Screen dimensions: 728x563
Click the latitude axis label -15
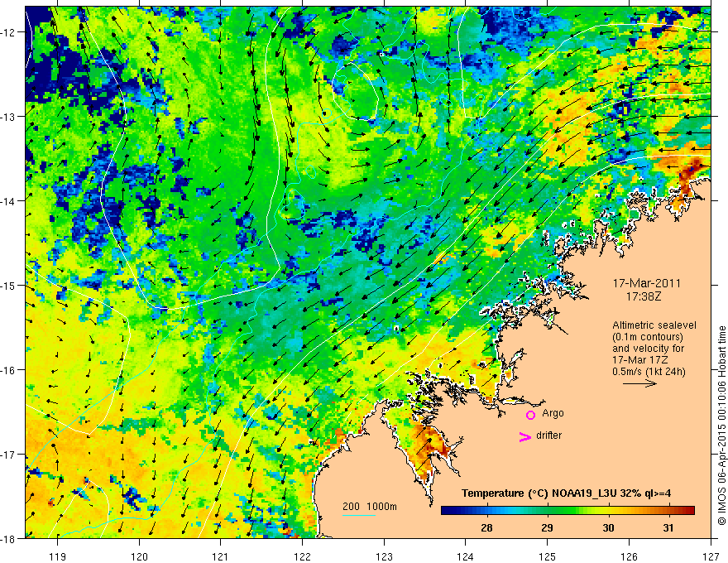pos(9,286)
